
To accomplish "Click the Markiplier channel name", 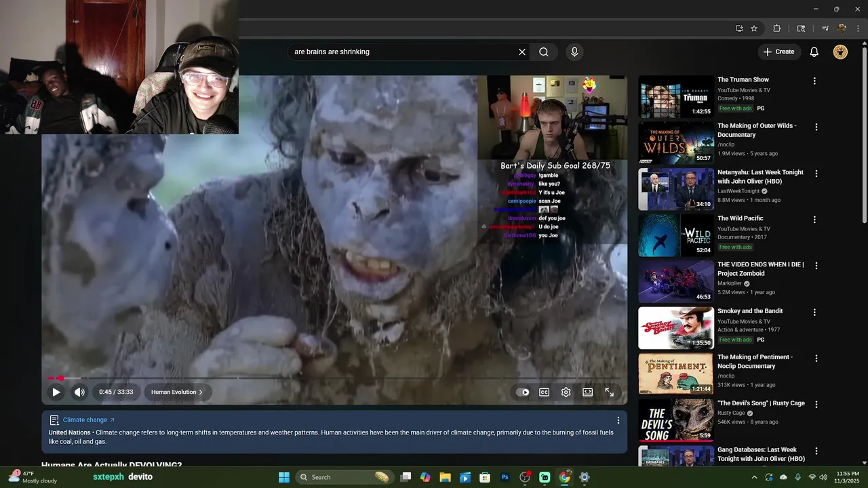I will [x=730, y=283].
